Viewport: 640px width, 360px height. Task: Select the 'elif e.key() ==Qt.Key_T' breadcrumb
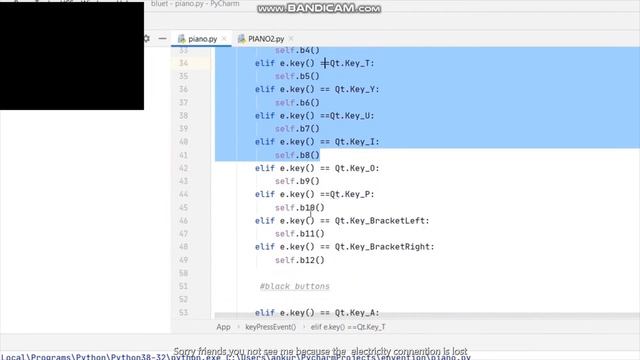pyautogui.click(x=348, y=327)
